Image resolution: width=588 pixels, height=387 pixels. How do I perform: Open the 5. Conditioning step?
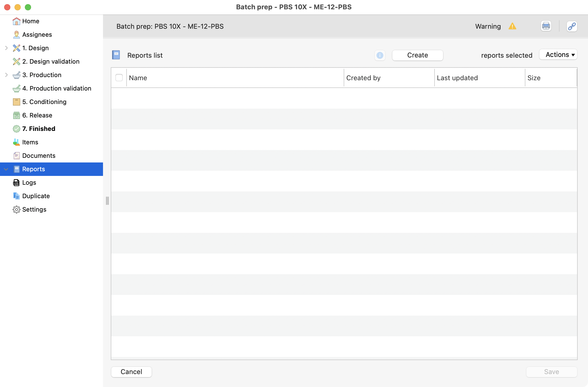click(45, 102)
